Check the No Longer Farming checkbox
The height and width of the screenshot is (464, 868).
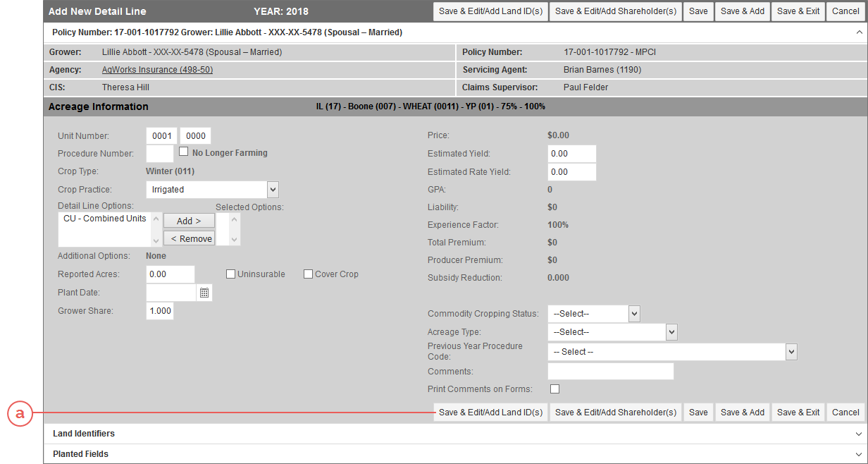pos(183,151)
